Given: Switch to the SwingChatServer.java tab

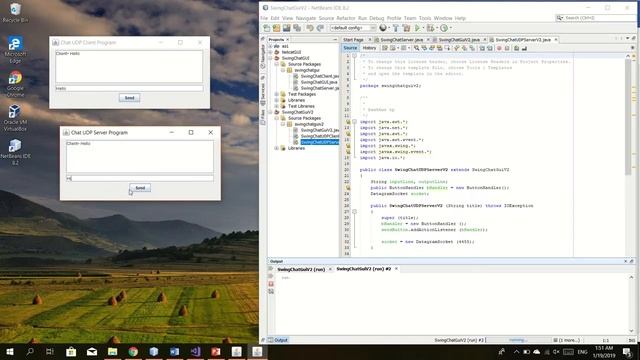Looking at the screenshot, I should tap(402, 40).
